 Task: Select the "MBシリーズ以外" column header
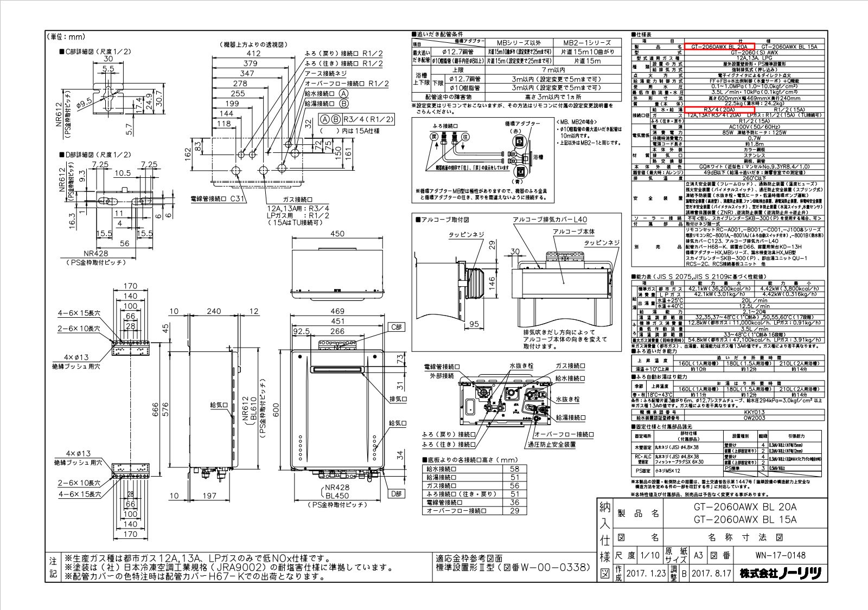click(x=518, y=43)
